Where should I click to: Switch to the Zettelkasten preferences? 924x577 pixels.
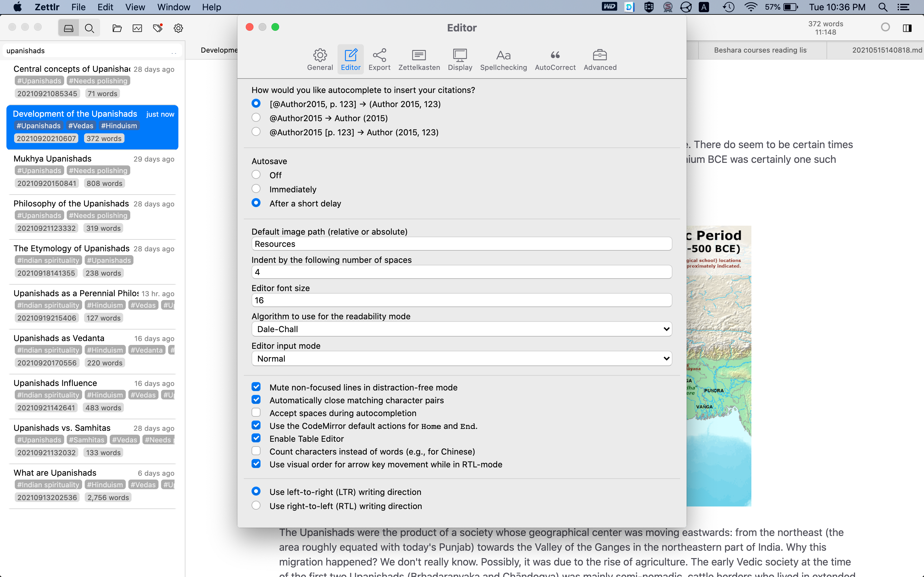pyautogui.click(x=418, y=59)
